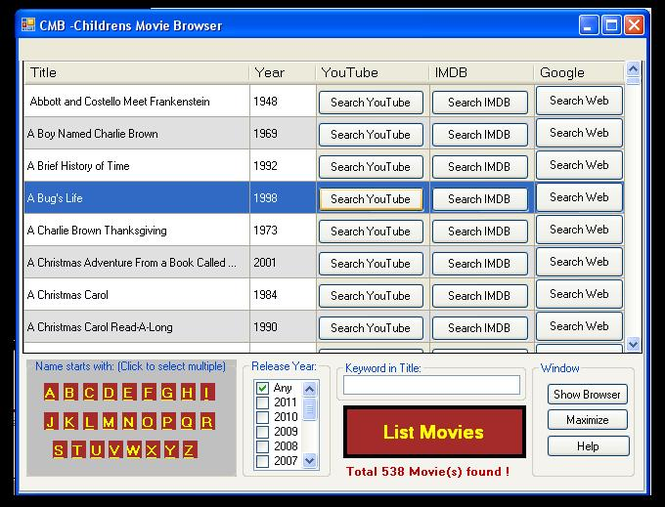Select letter M filter tile
This screenshot has height=507, width=665.
click(109, 422)
